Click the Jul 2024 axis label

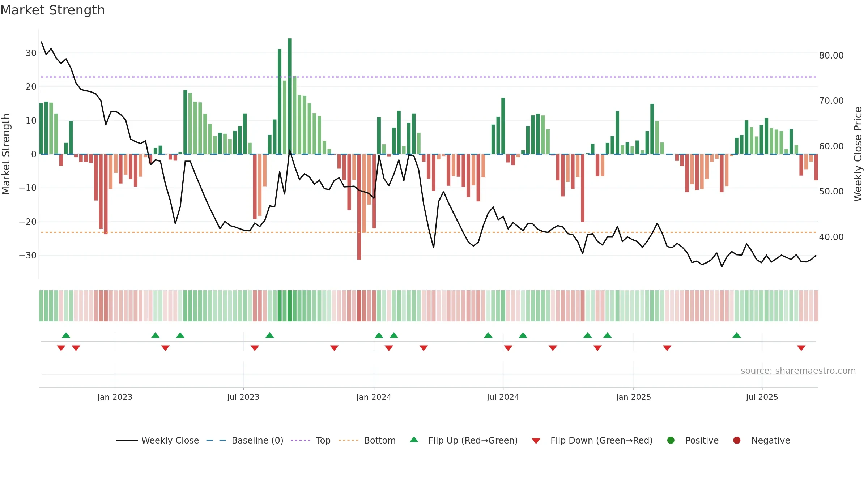pos(503,397)
